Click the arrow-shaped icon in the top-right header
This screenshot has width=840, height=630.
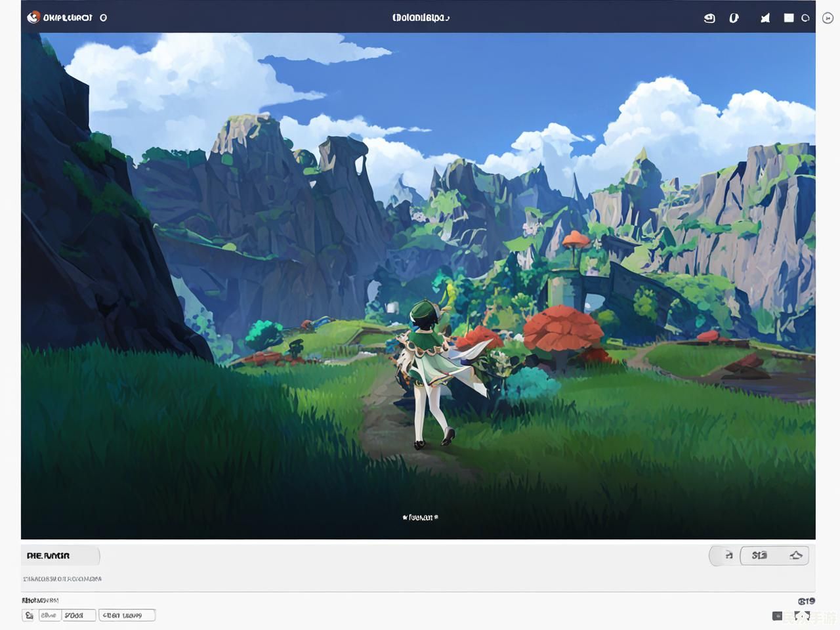765,18
